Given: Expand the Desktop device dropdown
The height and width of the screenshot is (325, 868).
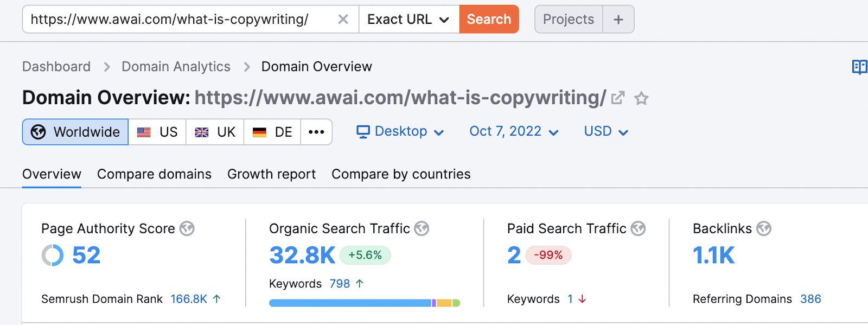Looking at the screenshot, I should point(400,131).
